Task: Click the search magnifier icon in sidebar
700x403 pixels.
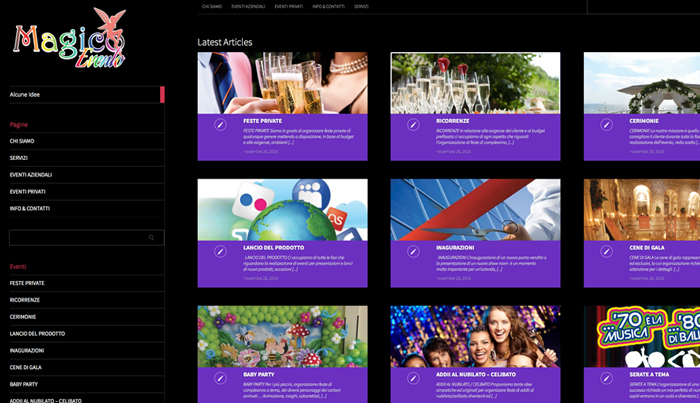Action: coord(151,237)
